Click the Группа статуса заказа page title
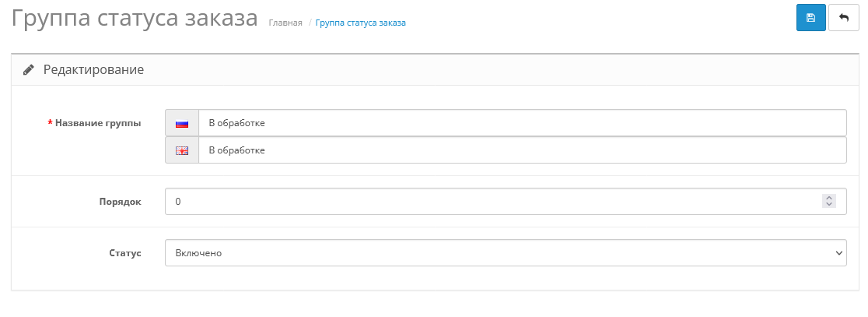This screenshot has height=317, width=868. [x=135, y=18]
